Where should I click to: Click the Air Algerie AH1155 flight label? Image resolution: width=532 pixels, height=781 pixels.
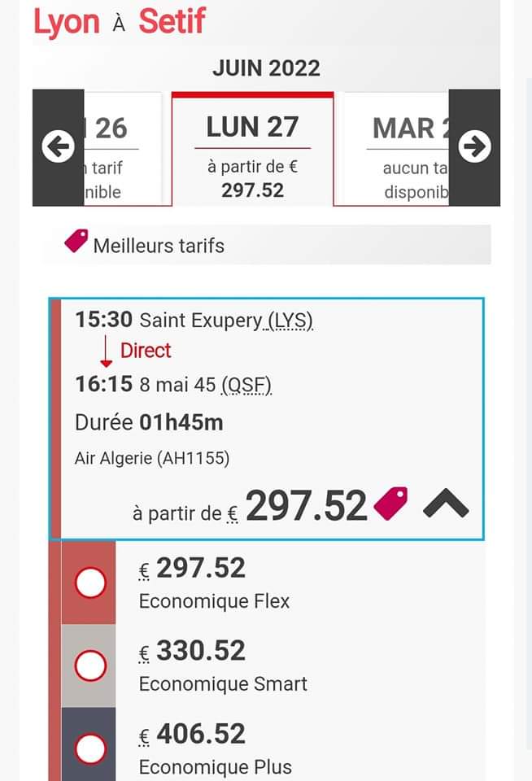(152, 458)
